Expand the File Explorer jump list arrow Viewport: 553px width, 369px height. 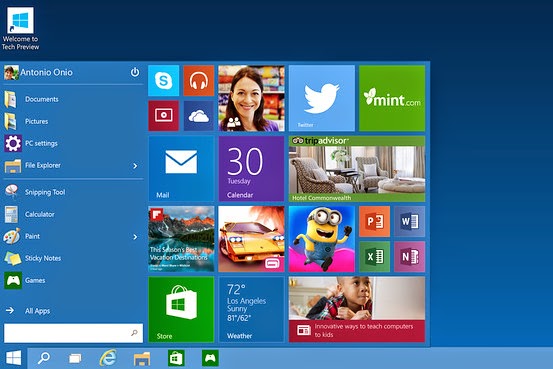coord(135,166)
